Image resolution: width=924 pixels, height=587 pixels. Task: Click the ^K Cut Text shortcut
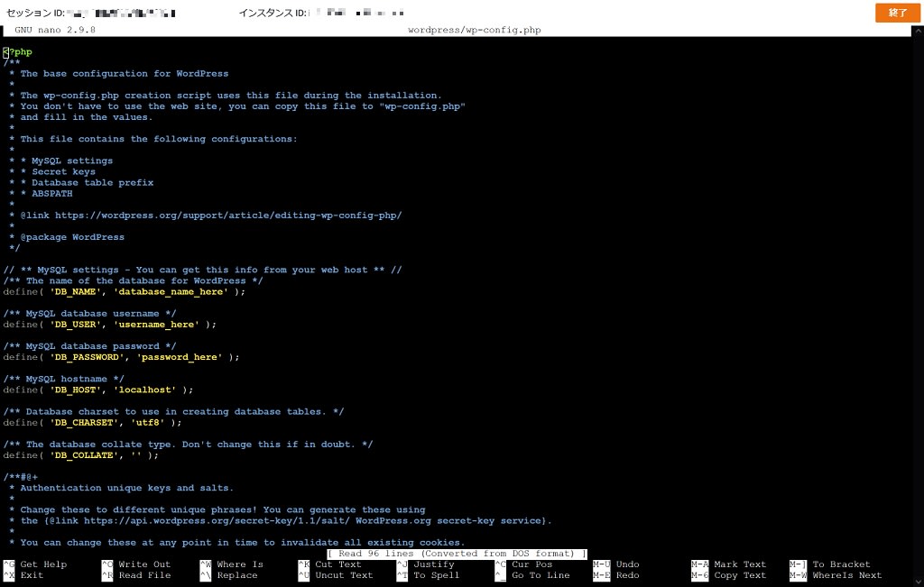(x=330, y=564)
